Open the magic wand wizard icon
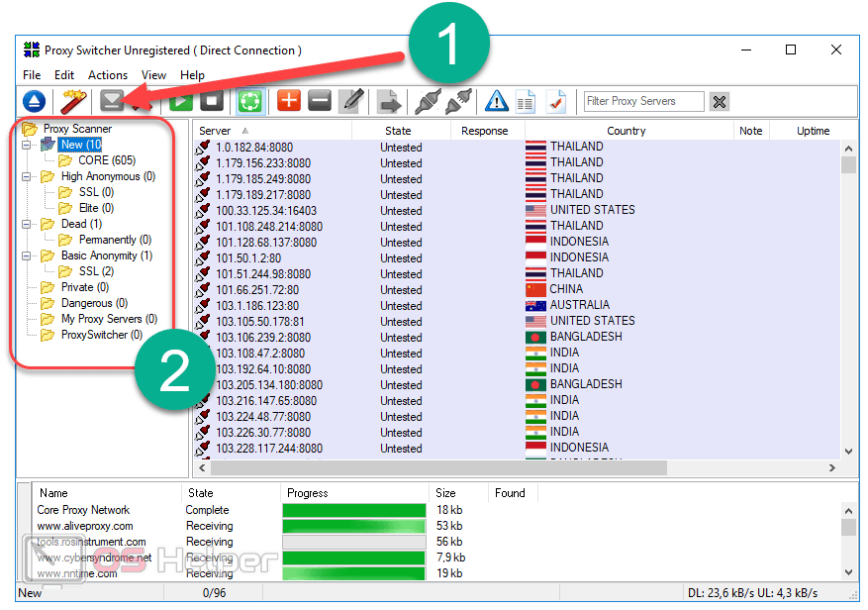This screenshot has width=868, height=610. pyautogui.click(x=72, y=101)
